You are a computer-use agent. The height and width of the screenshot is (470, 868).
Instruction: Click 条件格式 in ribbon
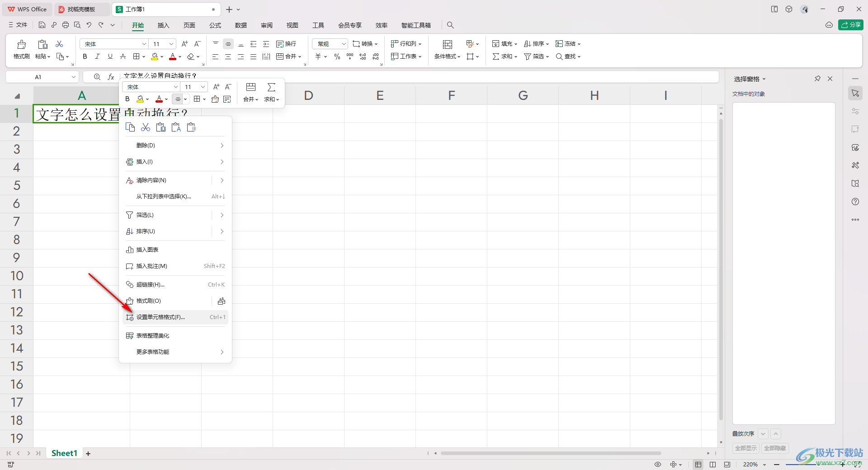coord(447,49)
